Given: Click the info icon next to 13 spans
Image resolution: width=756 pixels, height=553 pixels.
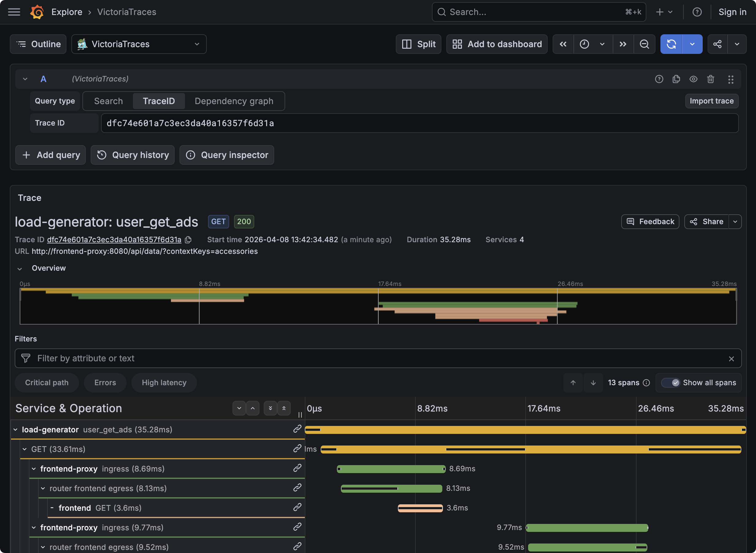Looking at the screenshot, I should click(646, 383).
